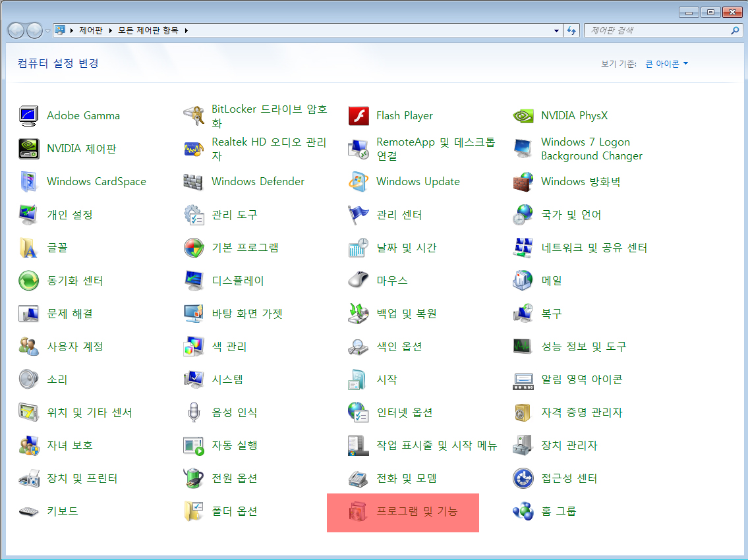Launch the Flash Player icon
Image resolution: width=748 pixels, height=560 pixels.
tap(359, 116)
